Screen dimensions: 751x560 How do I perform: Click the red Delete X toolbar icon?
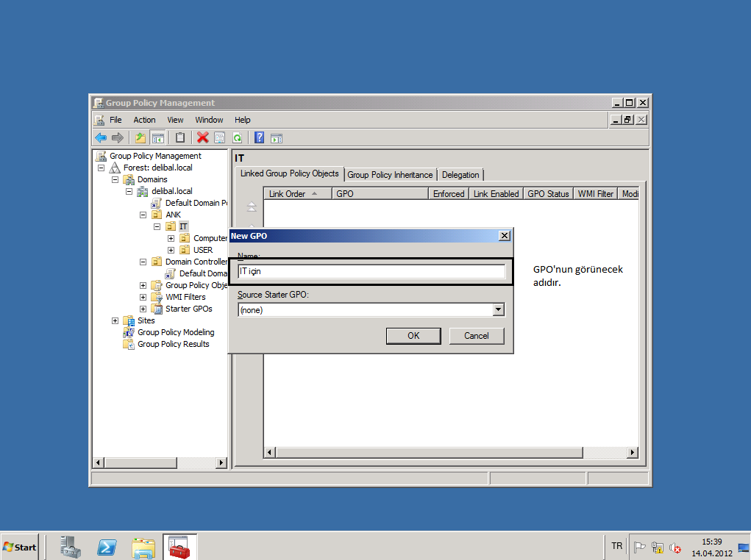pyautogui.click(x=202, y=137)
